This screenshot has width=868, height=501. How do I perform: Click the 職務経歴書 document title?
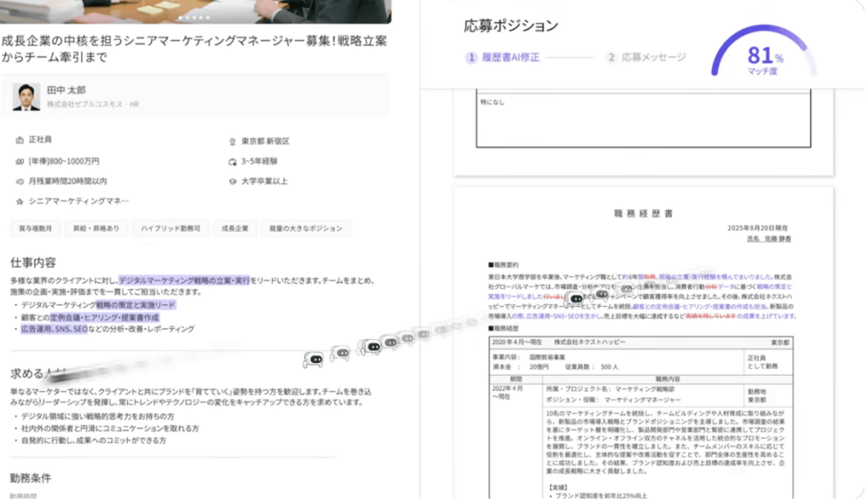point(643,214)
